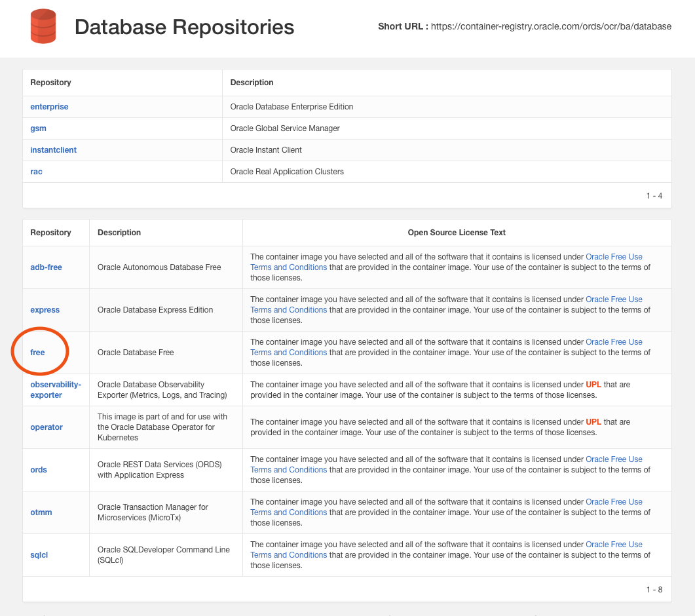
Task: Click the red database icon
Action: click(43, 26)
